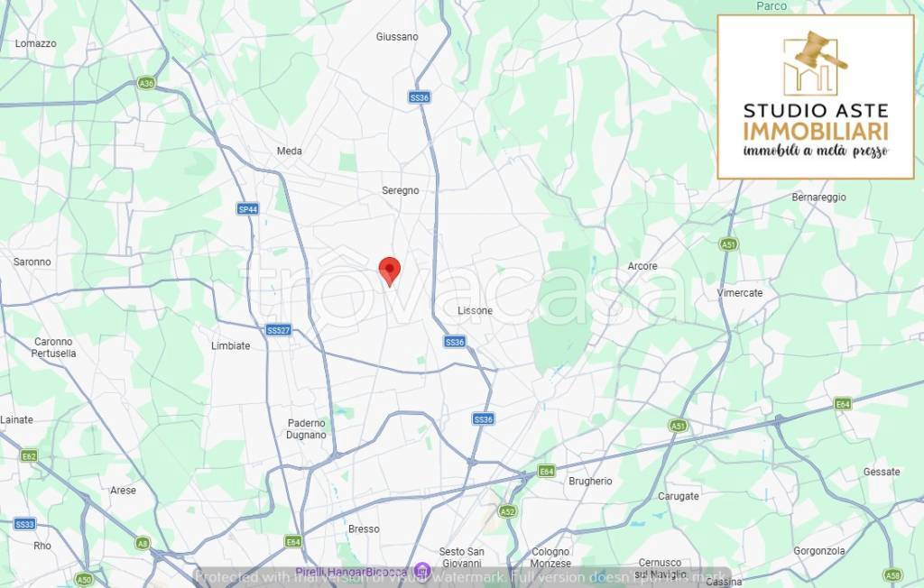Screen dimensions: 924x588
Task: Click the E64 shield near Gessate
Action: (x=843, y=404)
